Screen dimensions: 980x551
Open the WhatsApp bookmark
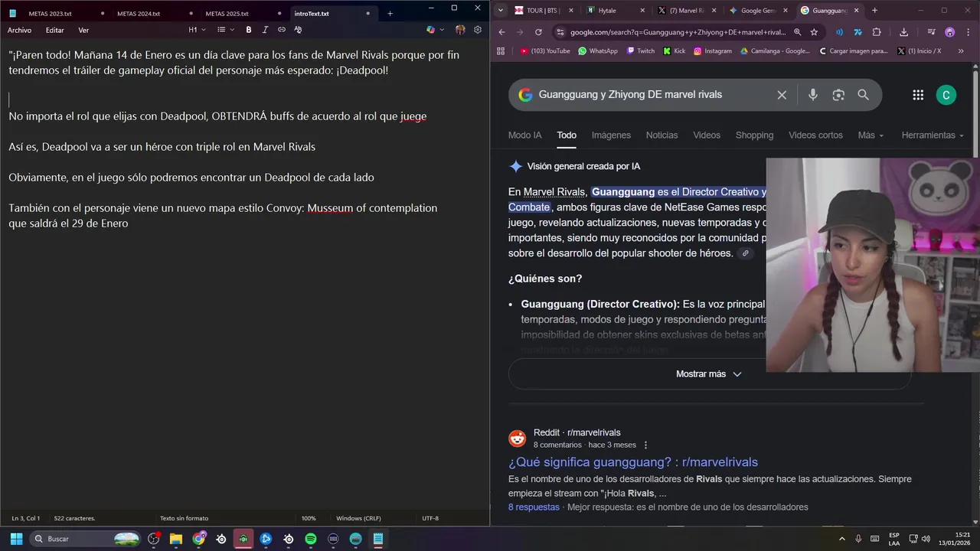click(598, 51)
